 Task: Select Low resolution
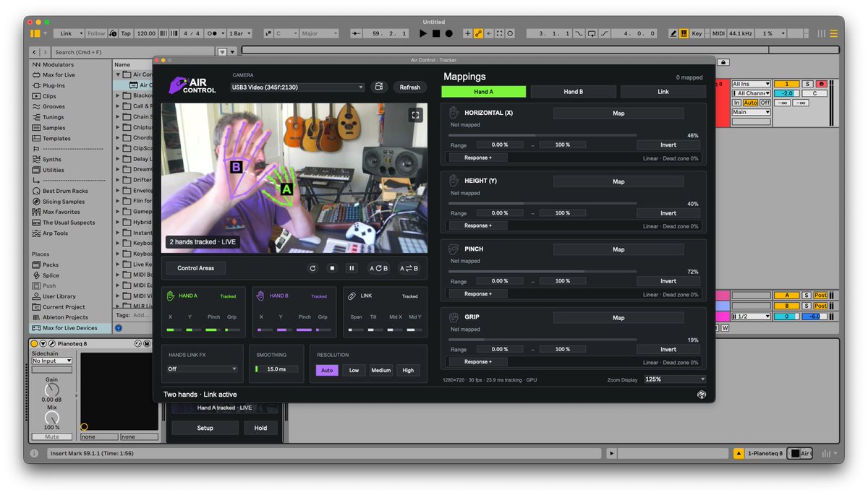[354, 371]
